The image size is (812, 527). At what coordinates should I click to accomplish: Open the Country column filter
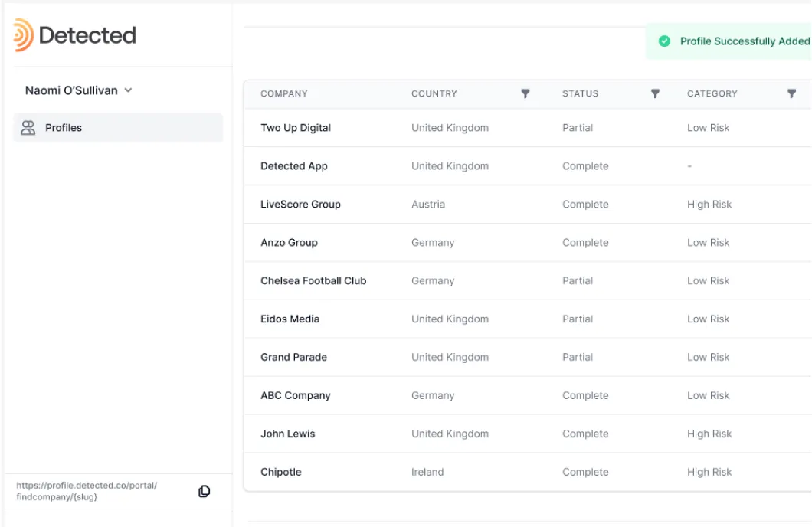click(525, 93)
